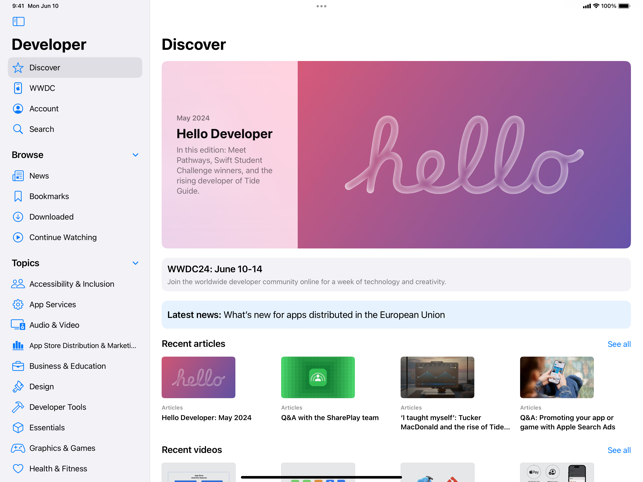This screenshot has height=482, width=643.
Task: Open the Developer Tools topic
Action: click(75, 407)
